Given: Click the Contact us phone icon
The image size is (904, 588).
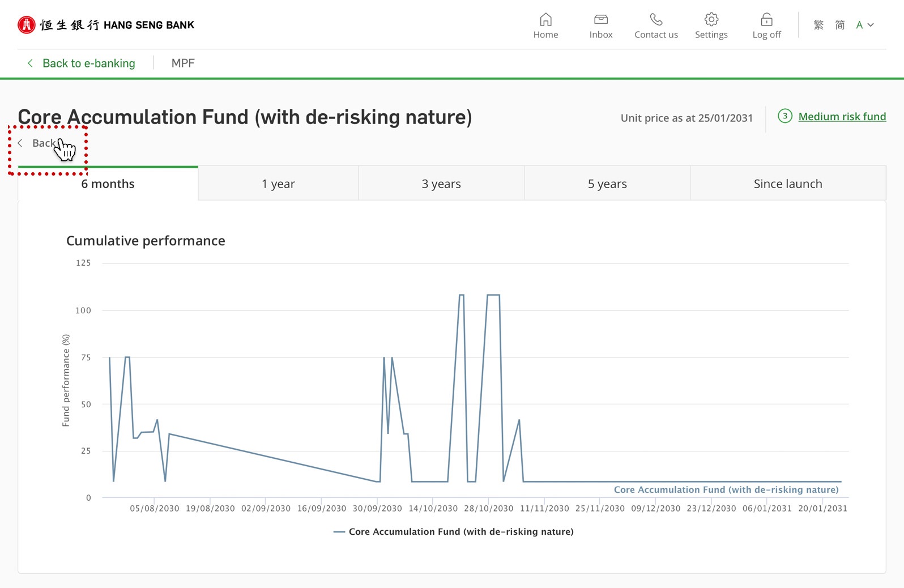Looking at the screenshot, I should pos(656,20).
